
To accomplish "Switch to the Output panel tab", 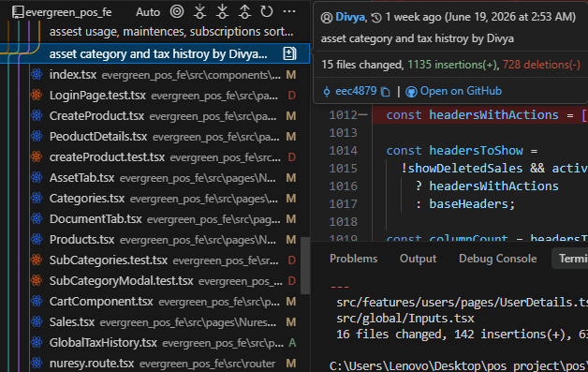I will tap(419, 259).
